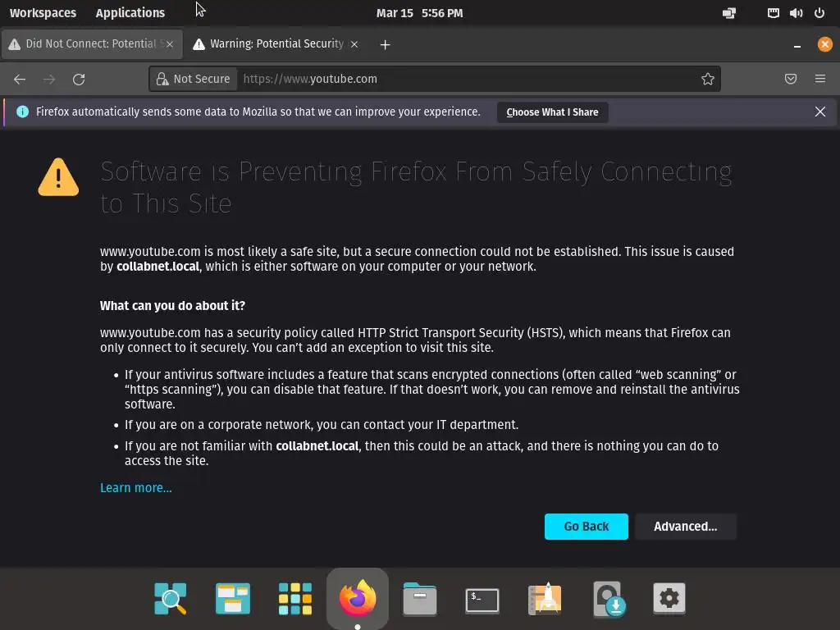Go back to the previous page
Image resolution: width=840 pixels, height=630 pixels.
pos(20,80)
